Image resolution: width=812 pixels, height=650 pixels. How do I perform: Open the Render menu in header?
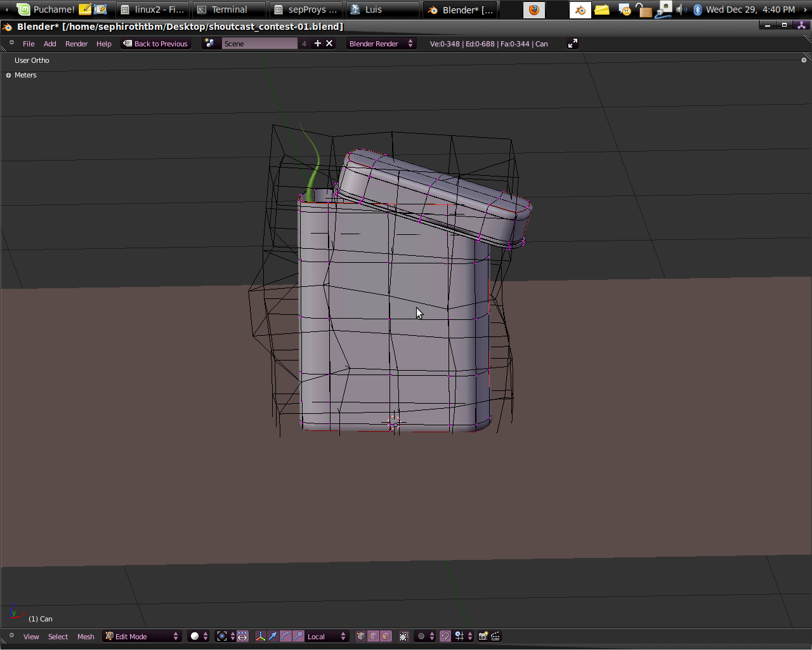tap(76, 44)
